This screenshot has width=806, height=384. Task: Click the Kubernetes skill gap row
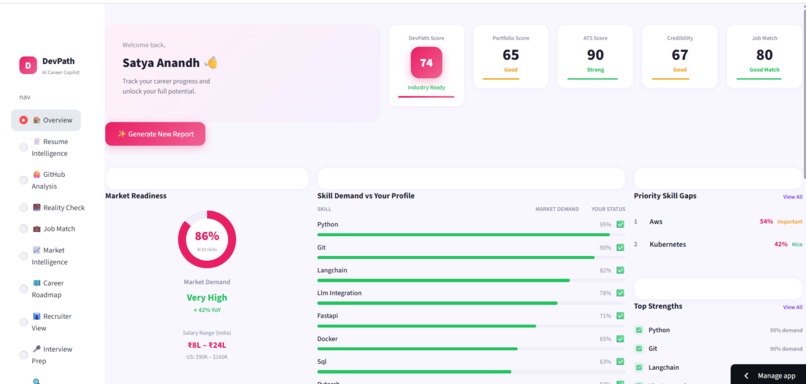(x=718, y=244)
